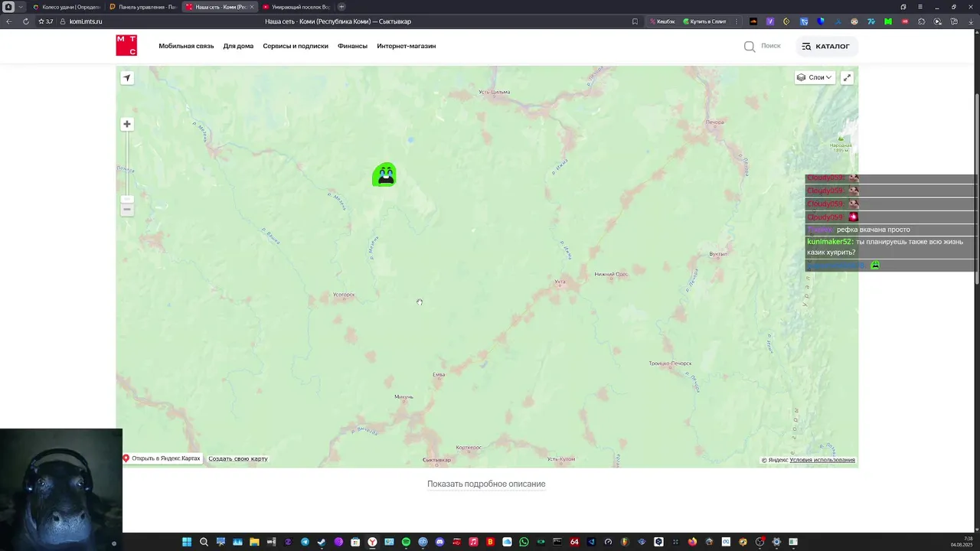Click the Купить в Сплит button
980x551 pixels.
[704, 21]
